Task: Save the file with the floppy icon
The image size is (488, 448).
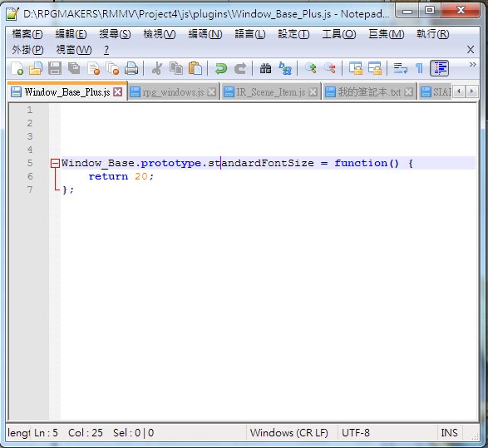Action: (55, 68)
